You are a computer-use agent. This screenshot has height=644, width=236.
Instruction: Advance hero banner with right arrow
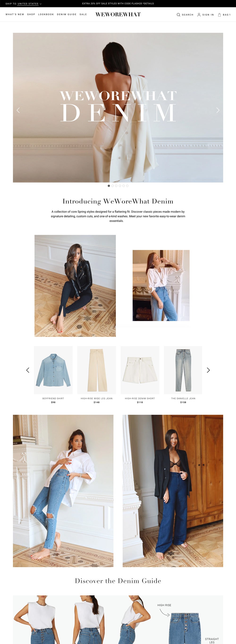click(x=218, y=110)
